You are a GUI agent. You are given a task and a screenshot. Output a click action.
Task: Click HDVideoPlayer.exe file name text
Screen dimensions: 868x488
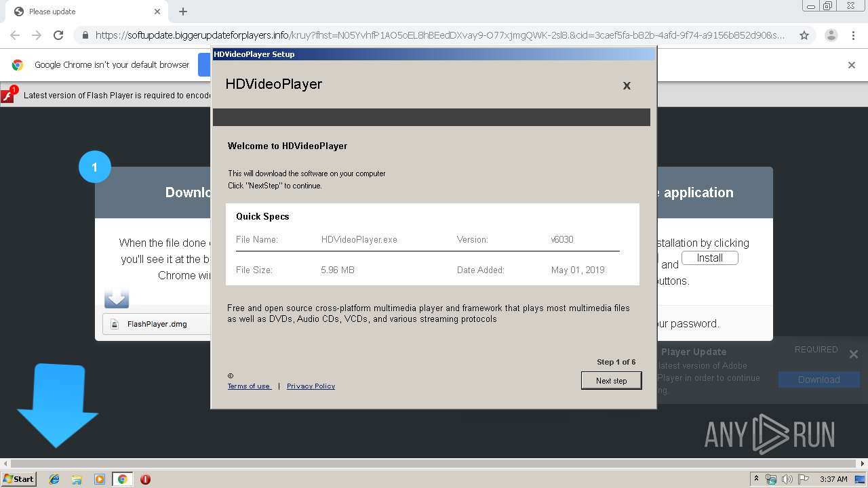click(359, 239)
